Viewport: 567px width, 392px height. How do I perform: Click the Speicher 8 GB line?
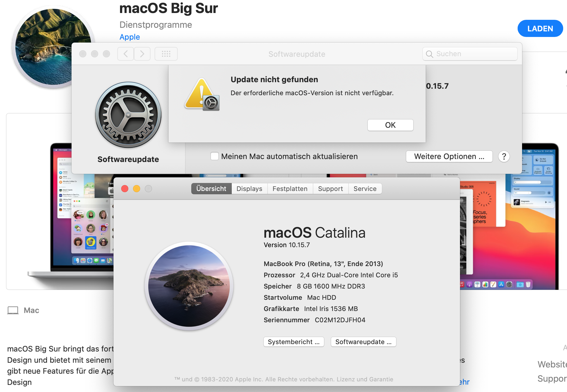point(314,286)
